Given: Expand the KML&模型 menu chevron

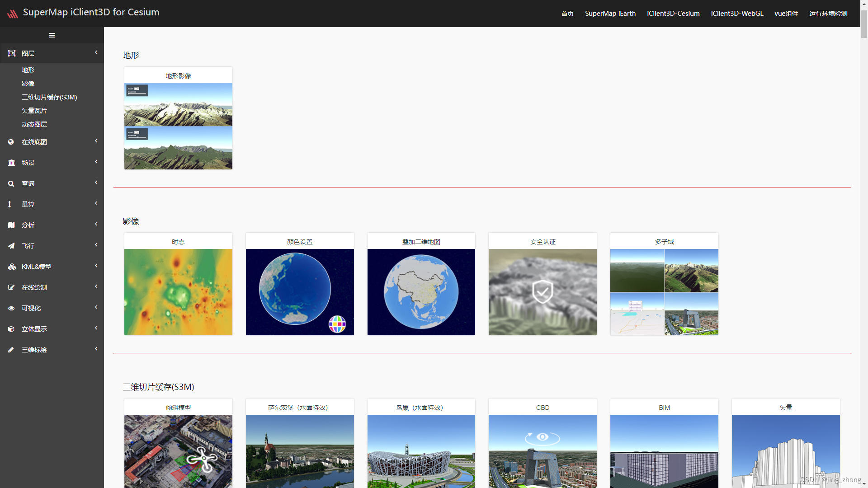Looking at the screenshot, I should (96, 266).
